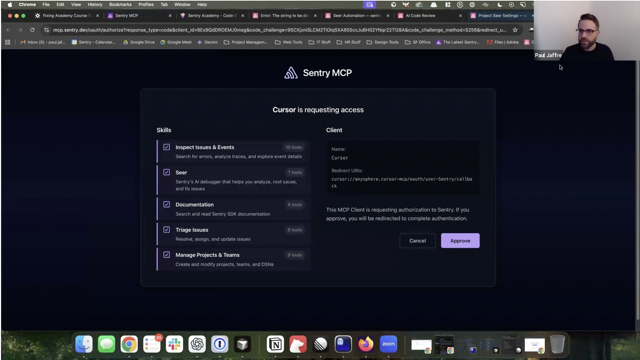The image size is (640, 360).
Task: Open the Trash in the dock
Action: [x=557, y=344]
